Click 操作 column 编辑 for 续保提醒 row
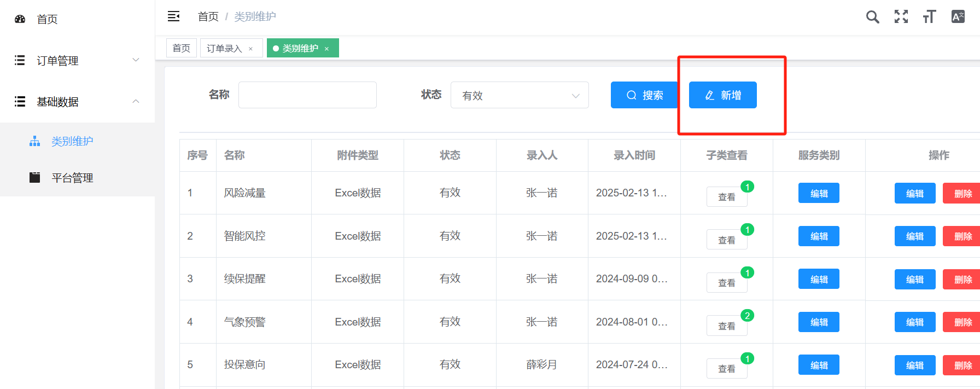The height and width of the screenshot is (389, 980). 915,279
